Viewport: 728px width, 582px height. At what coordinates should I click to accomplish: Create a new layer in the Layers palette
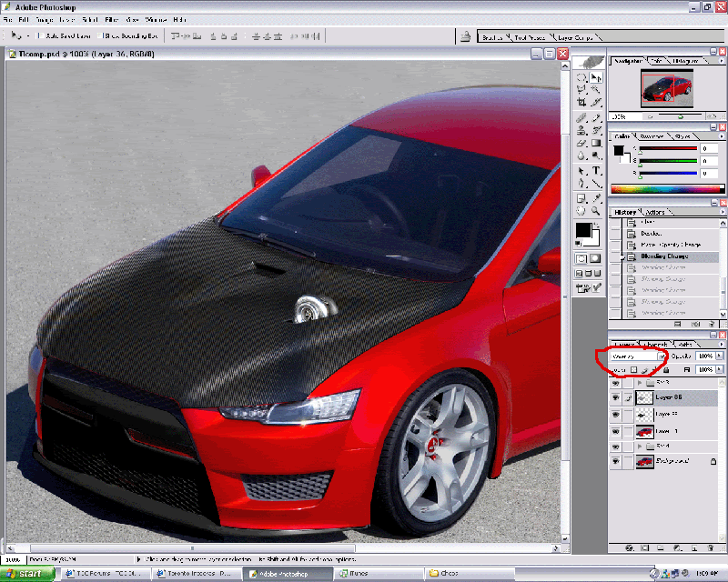tap(694, 547)
